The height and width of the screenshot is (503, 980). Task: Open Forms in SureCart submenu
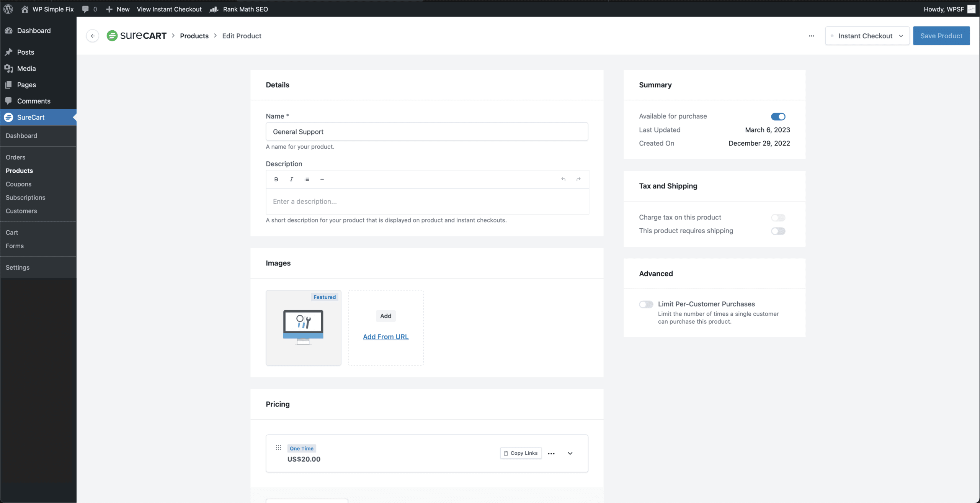pos(15,246)
